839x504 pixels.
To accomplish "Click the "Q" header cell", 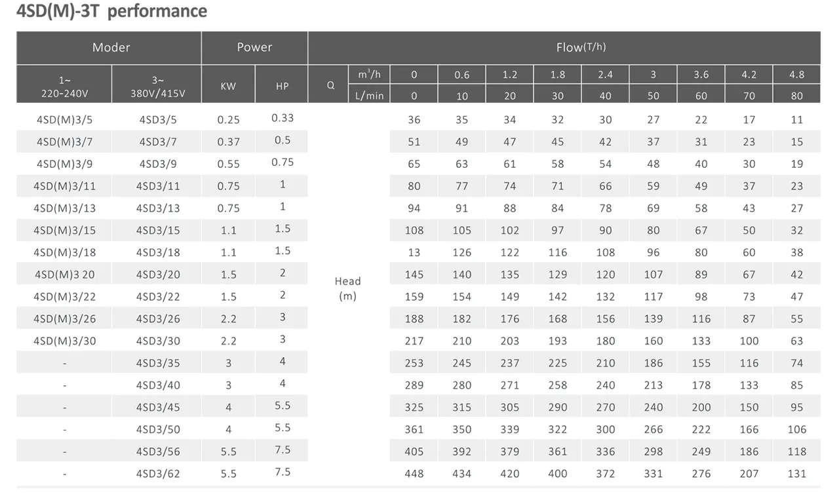I will tap(330, 85).
